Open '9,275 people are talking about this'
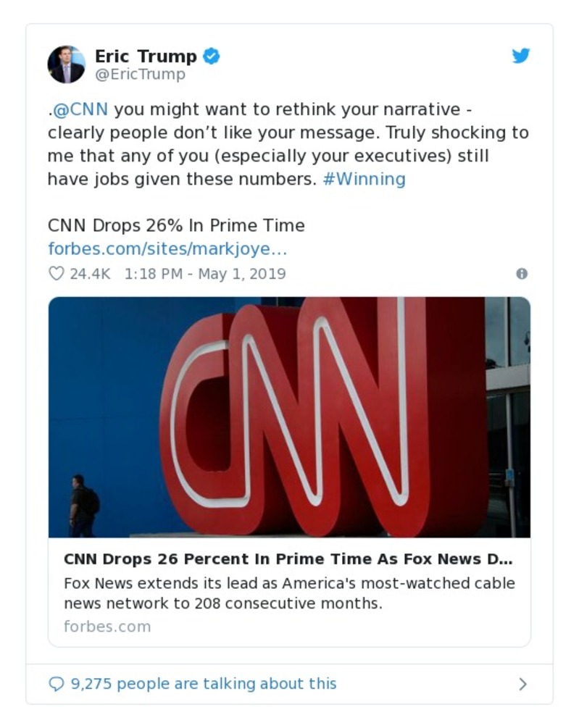The width and height of the screenshot is (579, 728). click(x=203, y=684)
